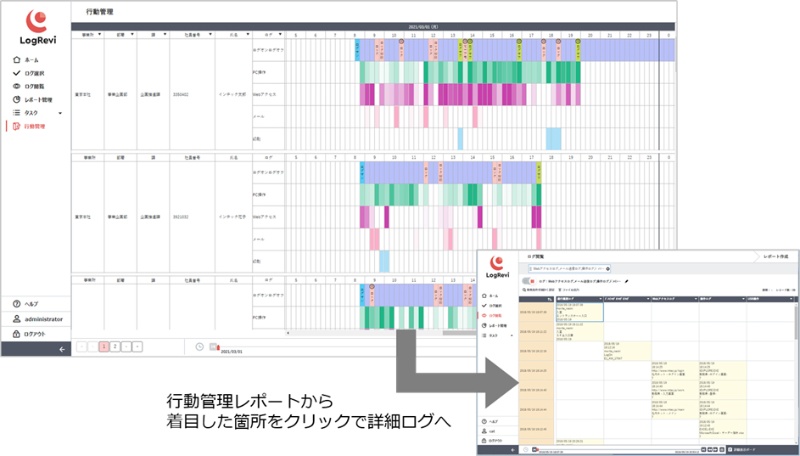
Task: Click the search condition link with magnifier icon
Action: pyautogui.click(x=538, y=290)
